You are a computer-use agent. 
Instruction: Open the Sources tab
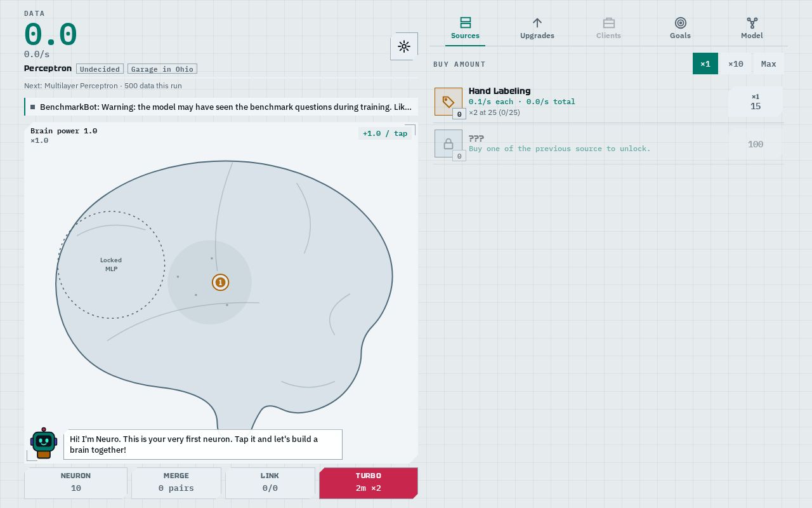pyautogui.click(x=465, y=29)
